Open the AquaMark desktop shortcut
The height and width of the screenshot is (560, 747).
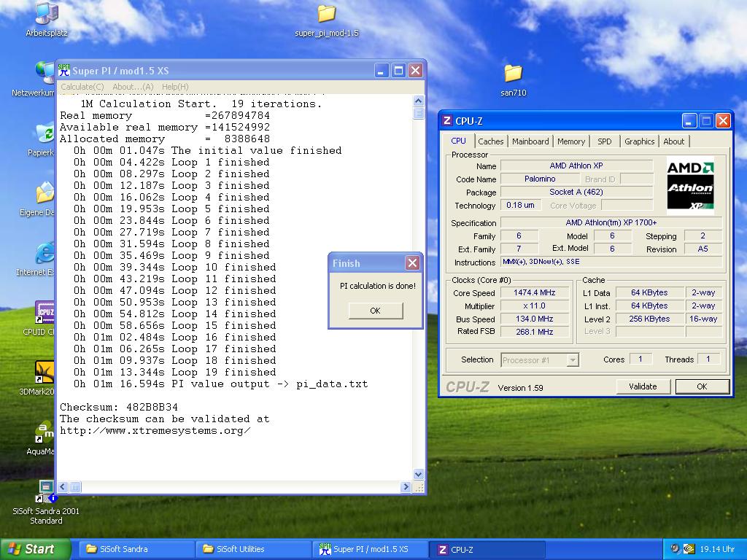[x=45, y=432]
